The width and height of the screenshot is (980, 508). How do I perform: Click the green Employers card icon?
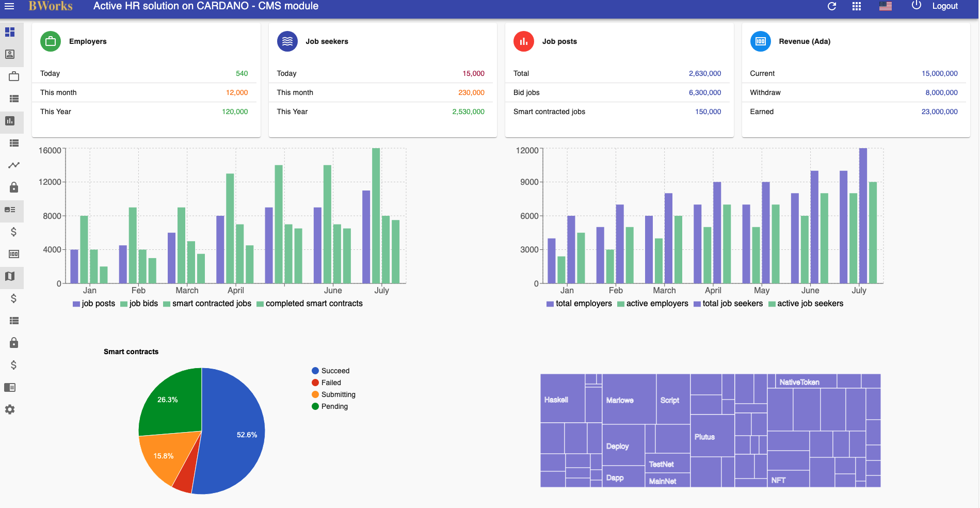click(x=51, y=41)
